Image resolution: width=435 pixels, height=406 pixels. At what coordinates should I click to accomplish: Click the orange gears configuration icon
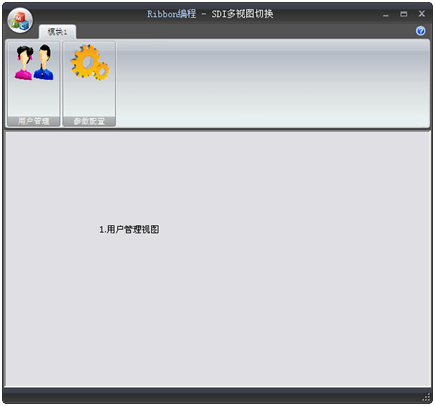click(x=90, y=62)
